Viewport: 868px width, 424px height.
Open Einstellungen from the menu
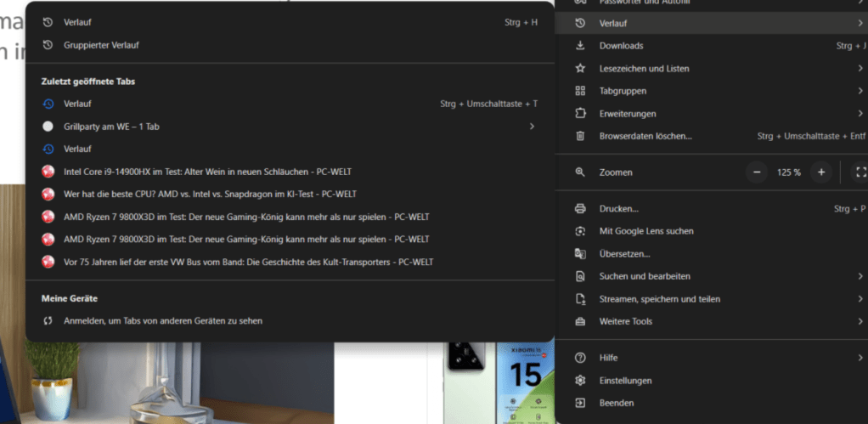tap(712, 381)
